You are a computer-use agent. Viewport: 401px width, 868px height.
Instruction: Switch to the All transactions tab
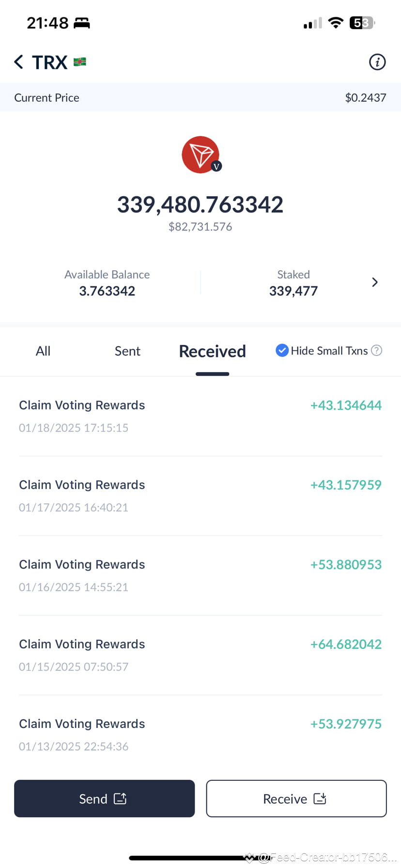point(43,351)
